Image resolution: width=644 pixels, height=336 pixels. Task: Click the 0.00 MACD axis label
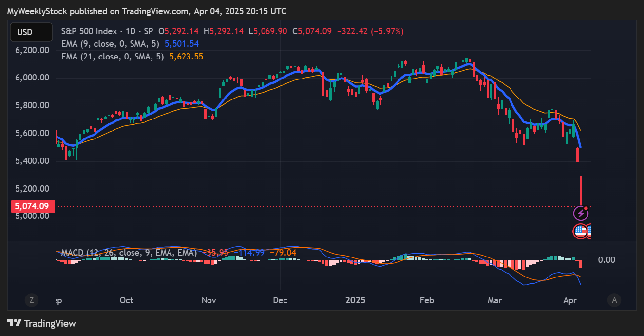click(x=606, y=260)
